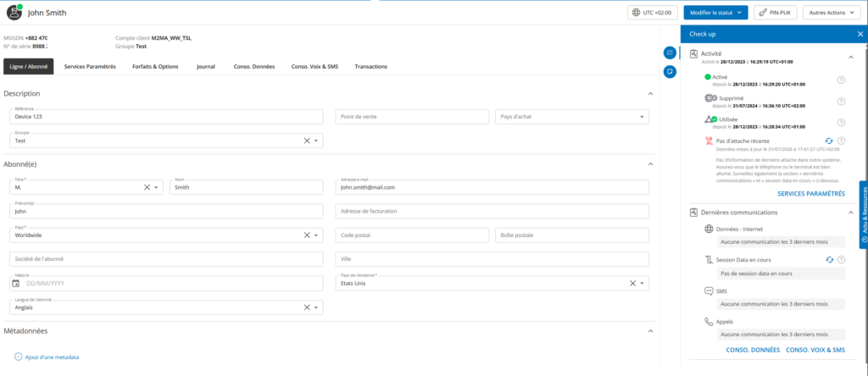Screen dimensions: 868x376
Task: Click the globe icon in UTC +02:00 button
Action: coord(636,12)
